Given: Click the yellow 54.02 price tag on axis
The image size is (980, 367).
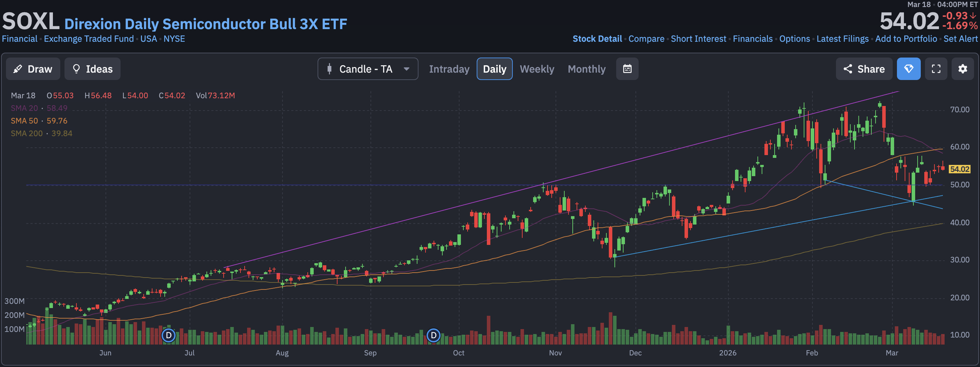Looking at the screenshot, I should (x=959, y=169).
